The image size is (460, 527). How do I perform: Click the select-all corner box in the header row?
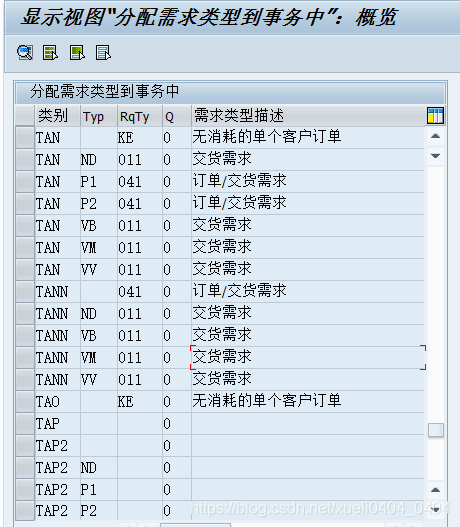25,116
